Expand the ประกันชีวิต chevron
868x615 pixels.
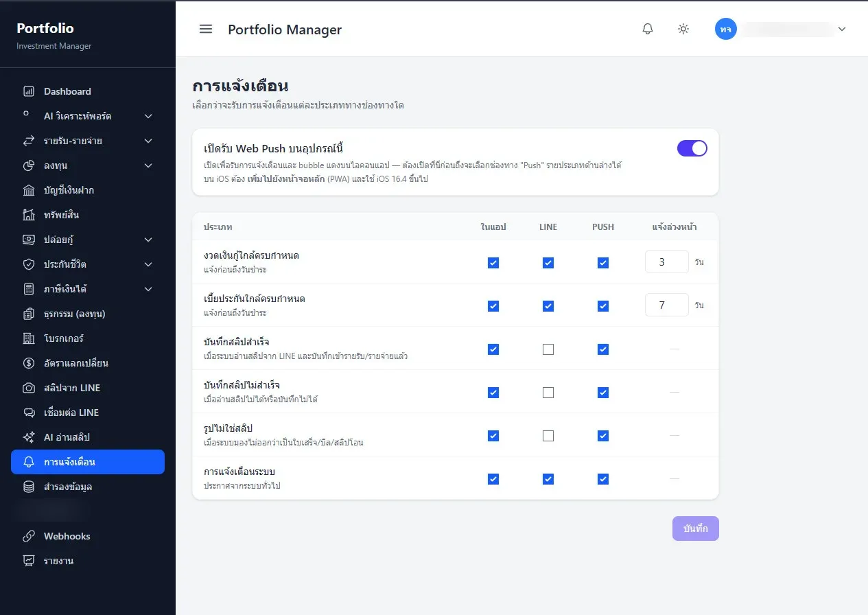148,264
